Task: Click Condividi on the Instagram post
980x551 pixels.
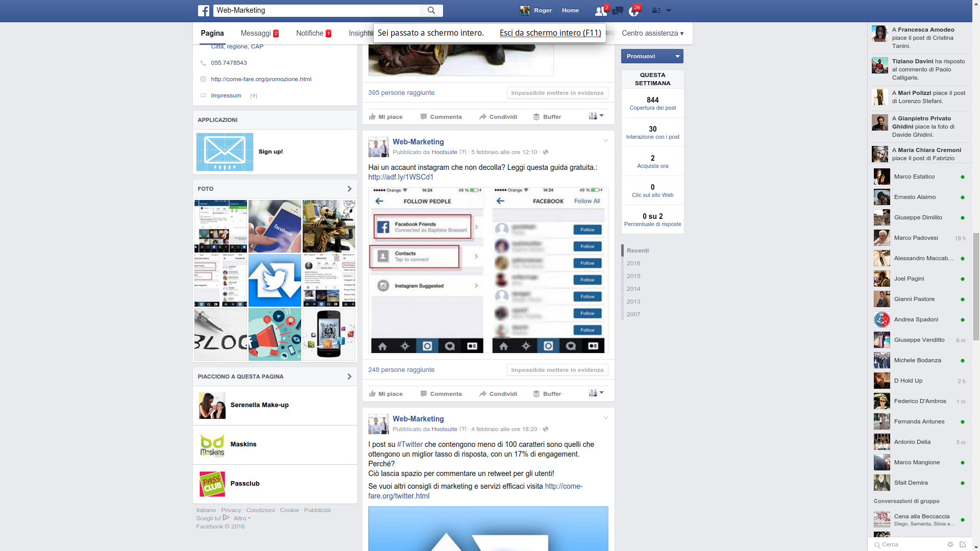Action: tap(498, 394)
